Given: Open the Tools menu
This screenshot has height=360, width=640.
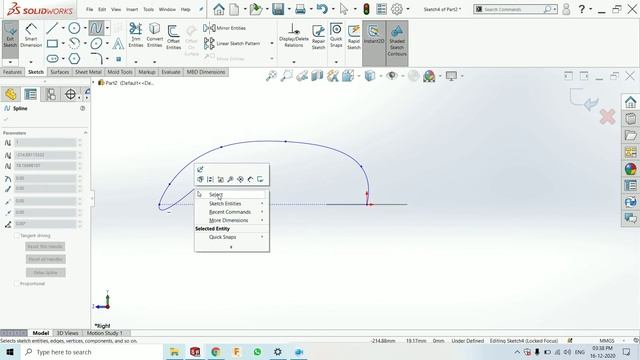Looking at the screenshot, I should [x=149, y=9].
